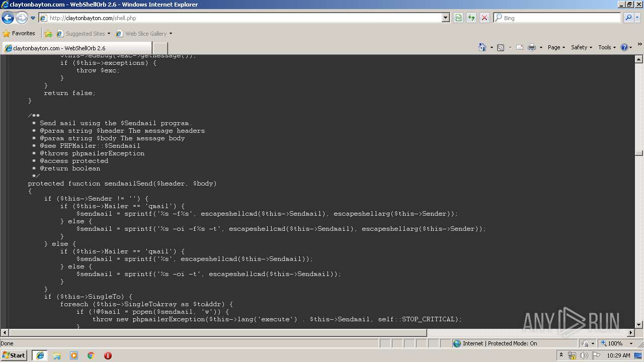
Task: Click the address bar URL field
Action: click(244, 18)
